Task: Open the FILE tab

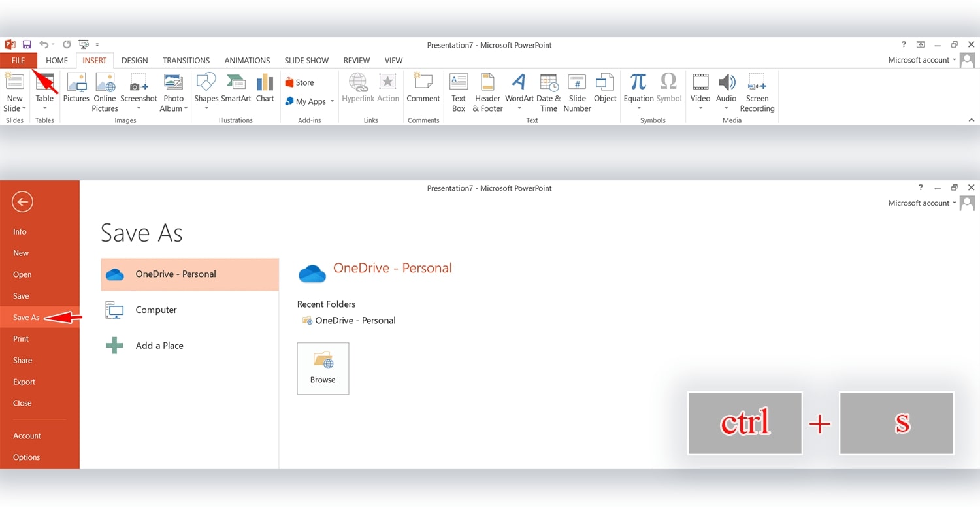Action: [x=18, y=60]
